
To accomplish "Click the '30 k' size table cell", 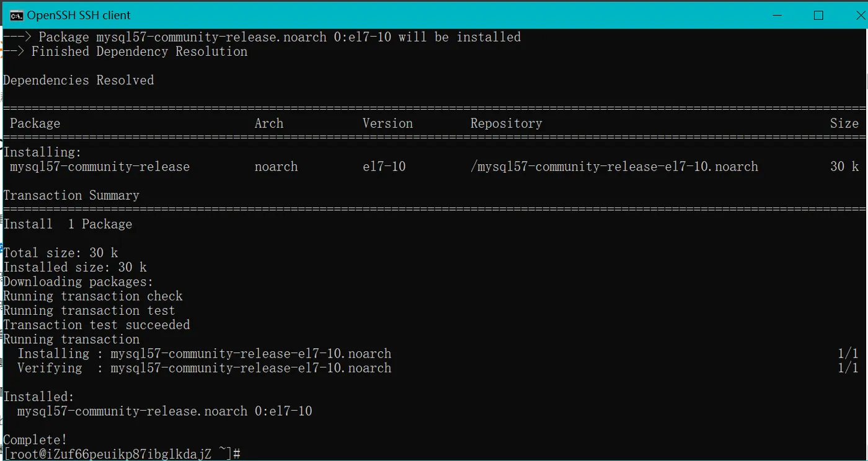I will tap(844, 167).
